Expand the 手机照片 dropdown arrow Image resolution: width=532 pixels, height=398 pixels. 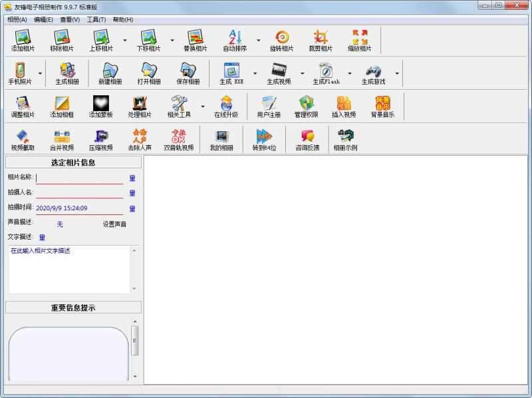tap(40, 73)
